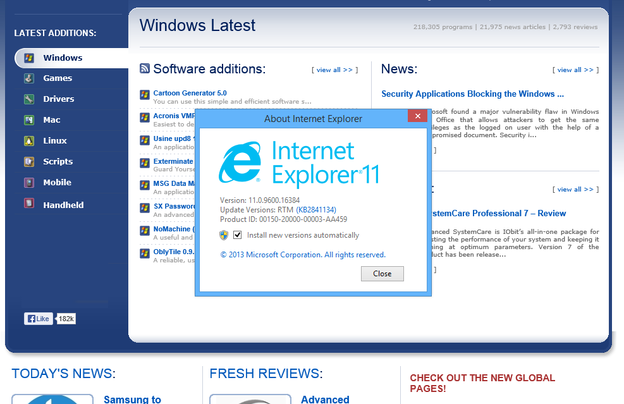The height and width of the screenshot is (404, 624).
Task: Click the Facebook Like button
Action: click(39, 318)
